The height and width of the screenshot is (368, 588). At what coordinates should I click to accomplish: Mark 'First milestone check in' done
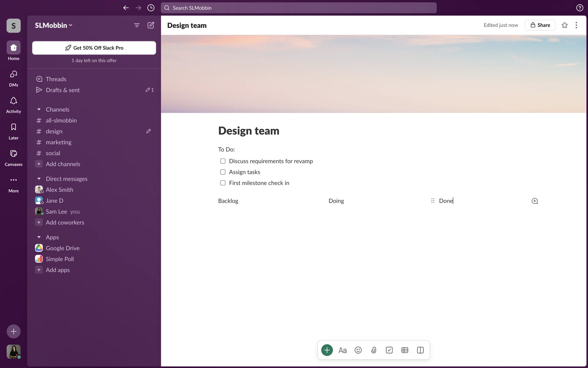[x=223, y=183]
